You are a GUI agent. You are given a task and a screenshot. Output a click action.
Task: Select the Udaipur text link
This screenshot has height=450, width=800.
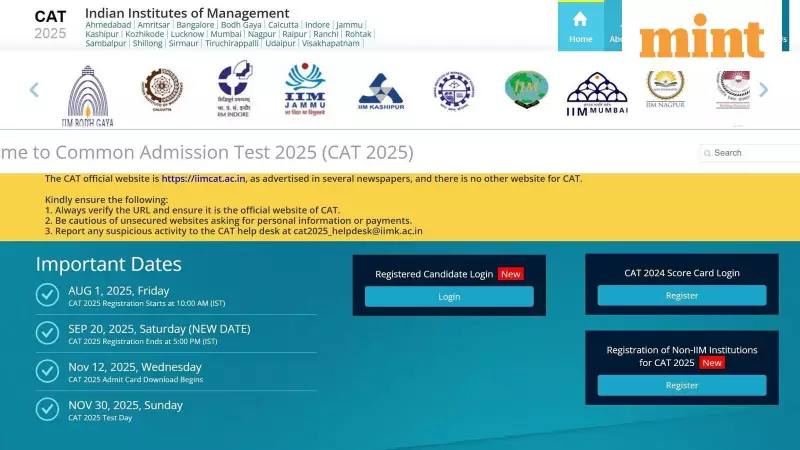click(280, 43)
